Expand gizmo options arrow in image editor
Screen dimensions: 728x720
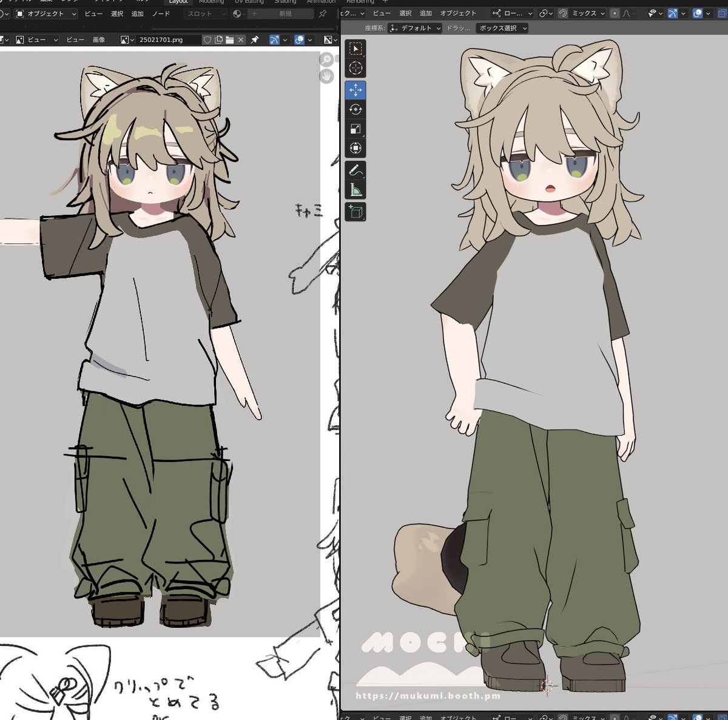click(285, 39)
